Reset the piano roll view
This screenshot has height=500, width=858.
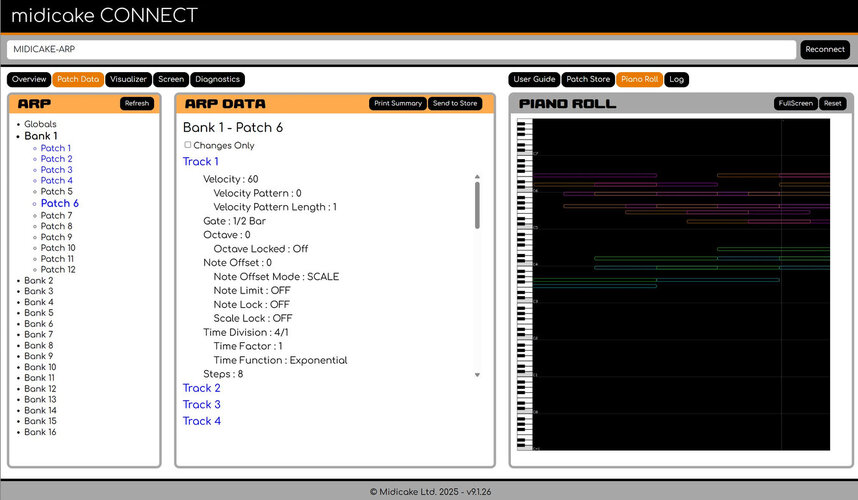832,103
